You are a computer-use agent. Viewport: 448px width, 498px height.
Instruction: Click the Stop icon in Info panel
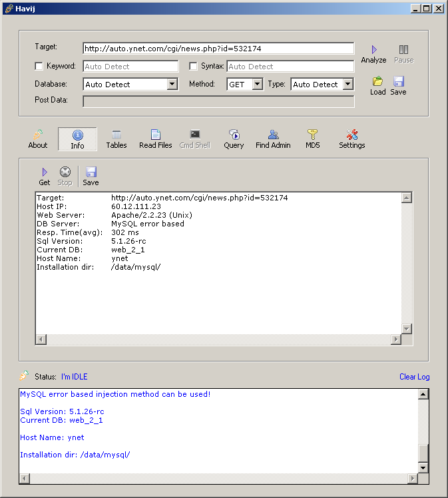point(65,172)
